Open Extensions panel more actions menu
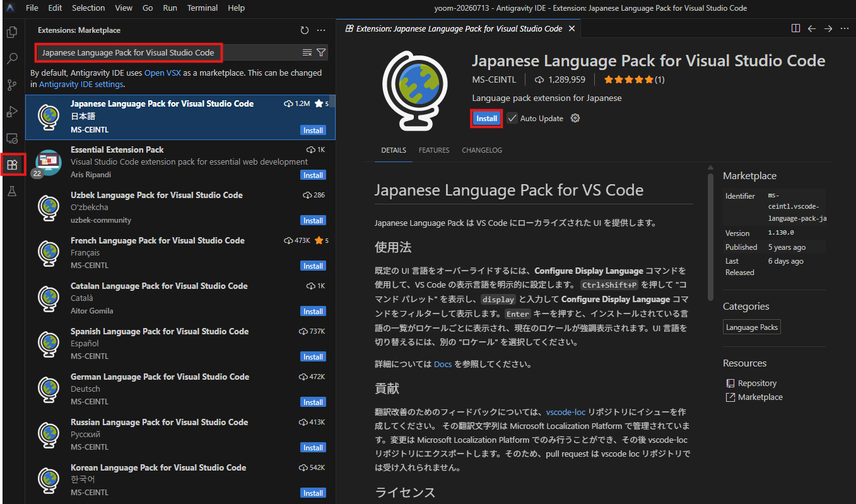The image size is (856, 504). (321, 30)
